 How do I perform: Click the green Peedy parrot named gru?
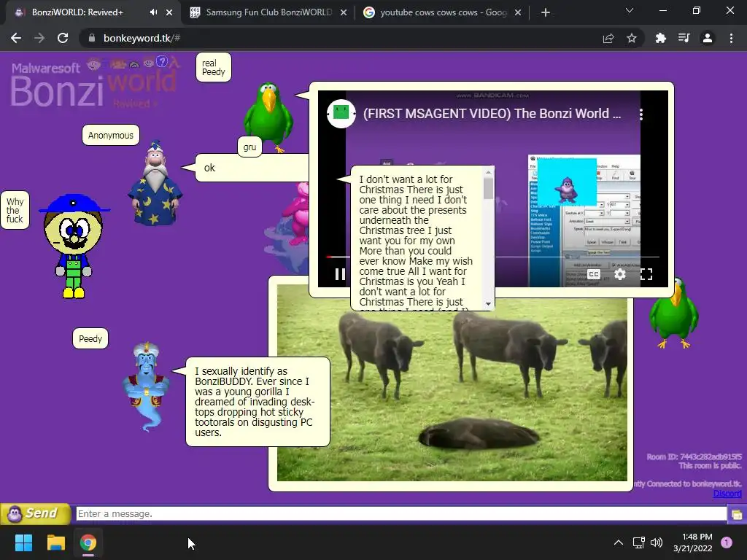tap(268, 116)
